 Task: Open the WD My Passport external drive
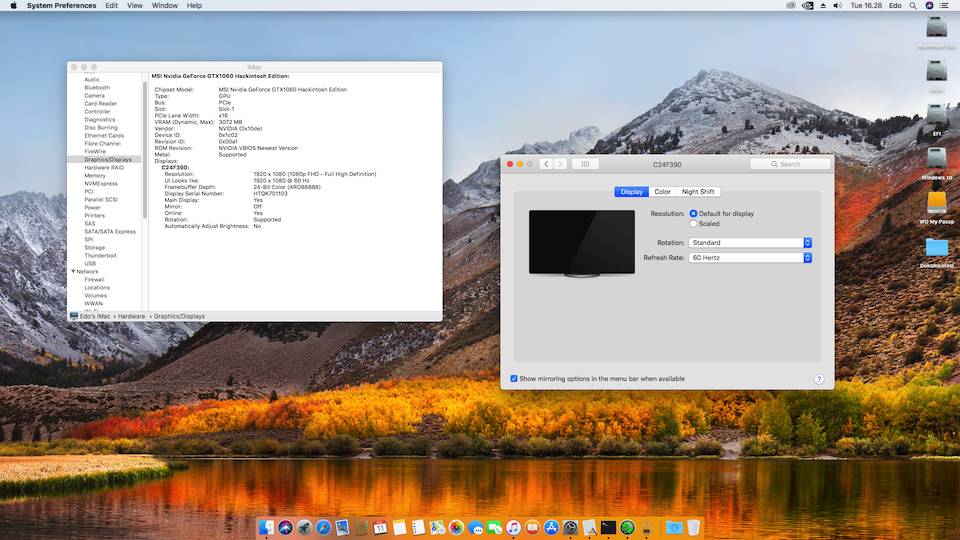coord(936,203)
